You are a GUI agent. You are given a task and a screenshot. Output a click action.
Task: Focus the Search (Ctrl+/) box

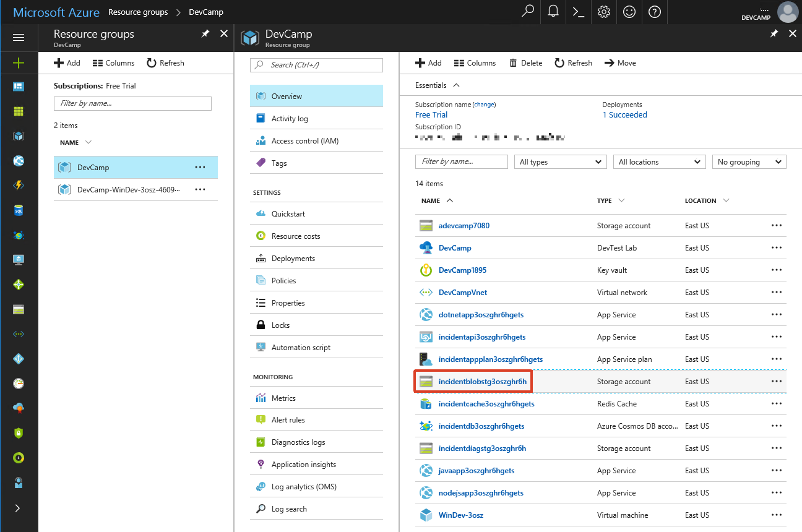click(316, 65)
